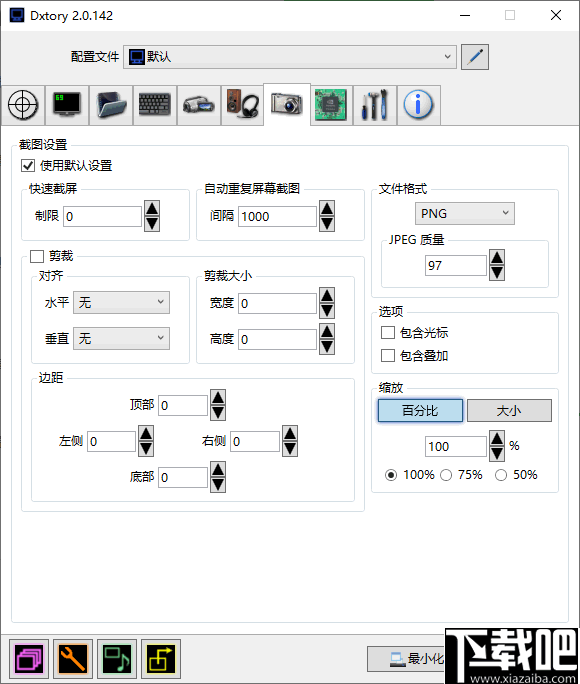Select the 75% scale radio button
This screenshot has width=580, height=684.
point(446,475)
